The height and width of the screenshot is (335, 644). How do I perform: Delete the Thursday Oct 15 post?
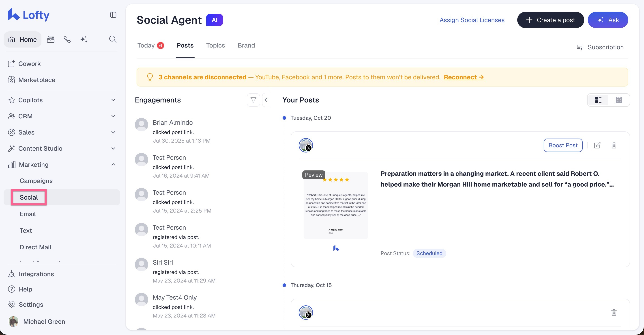[614, 313]
